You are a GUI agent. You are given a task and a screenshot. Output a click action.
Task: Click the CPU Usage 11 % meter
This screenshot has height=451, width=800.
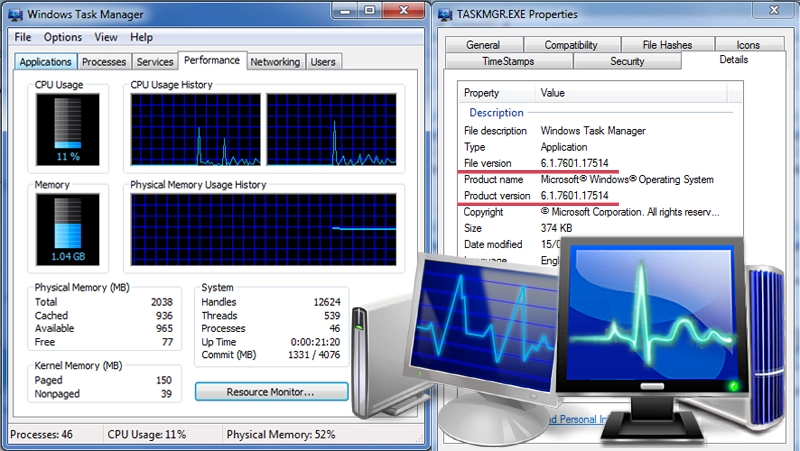68,130
